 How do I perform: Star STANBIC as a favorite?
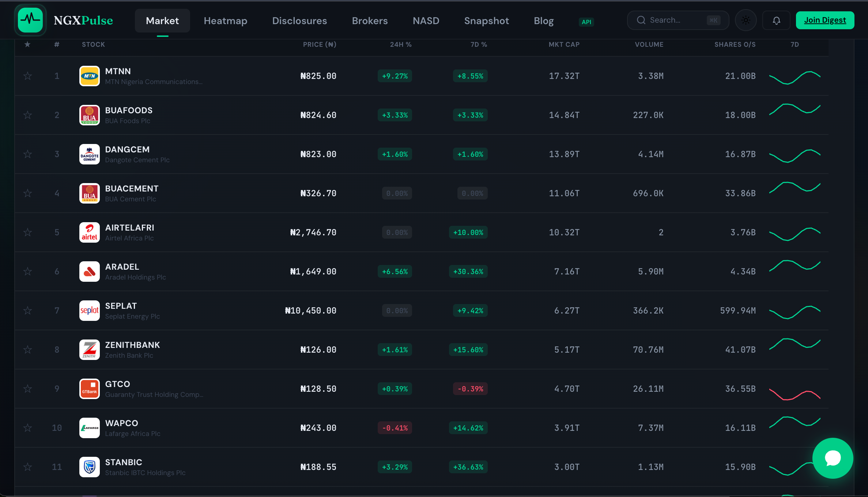coord(27,467)
